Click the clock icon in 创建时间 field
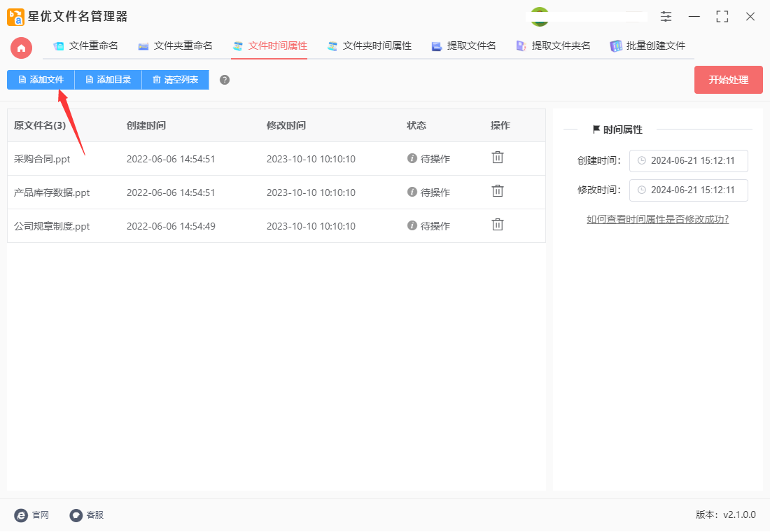Viewport: 770px width, 532px height. (x=641, y=160)
